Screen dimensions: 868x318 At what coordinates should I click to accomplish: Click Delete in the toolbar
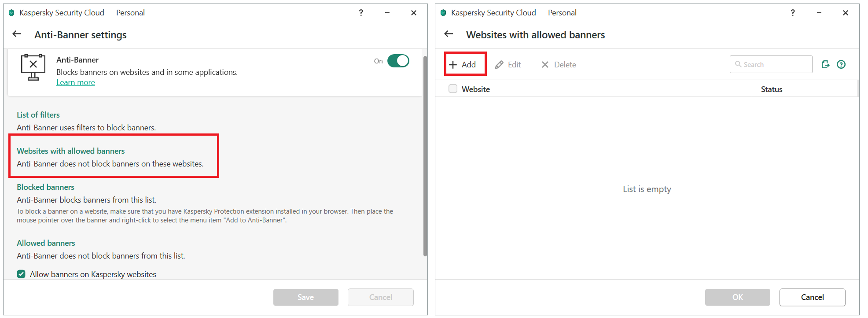tap(559, 65)
